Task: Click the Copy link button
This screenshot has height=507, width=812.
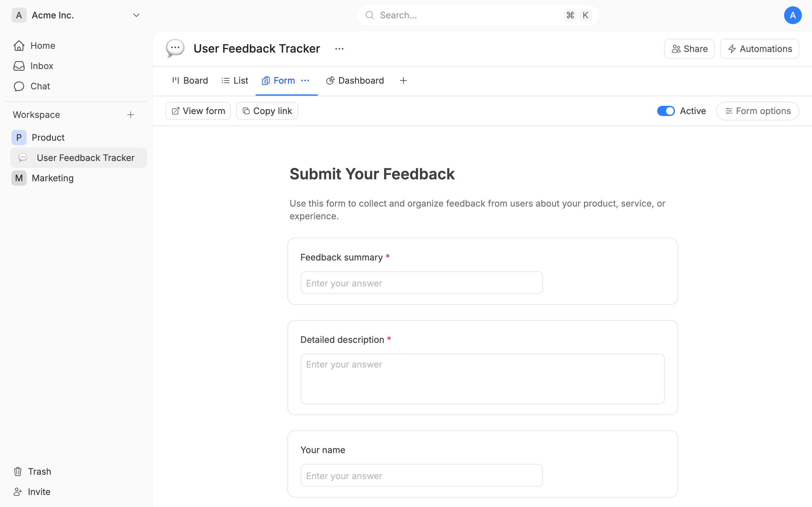Action: click(267, 111)
